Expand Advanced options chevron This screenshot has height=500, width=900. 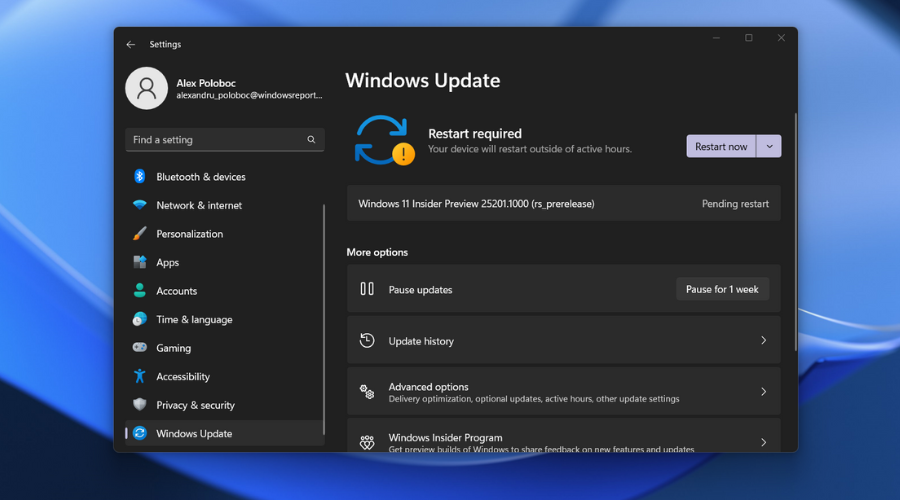tap(763, 392)
